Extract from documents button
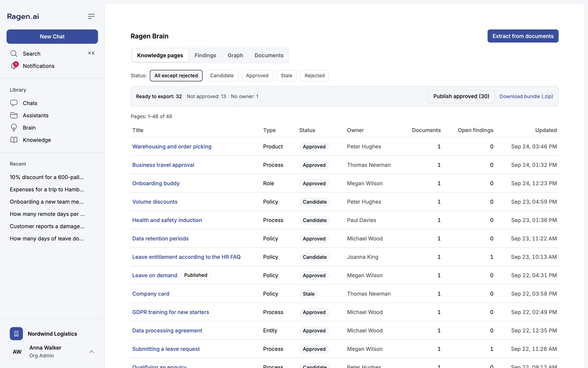Image resolution: width=588 pixels, height=368 pixels. (x=523, y=36)
